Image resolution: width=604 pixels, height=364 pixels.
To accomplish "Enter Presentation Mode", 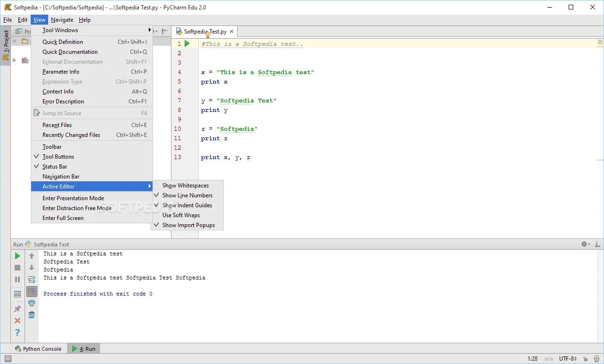I will pyautogui.click(x=92, y=198).
